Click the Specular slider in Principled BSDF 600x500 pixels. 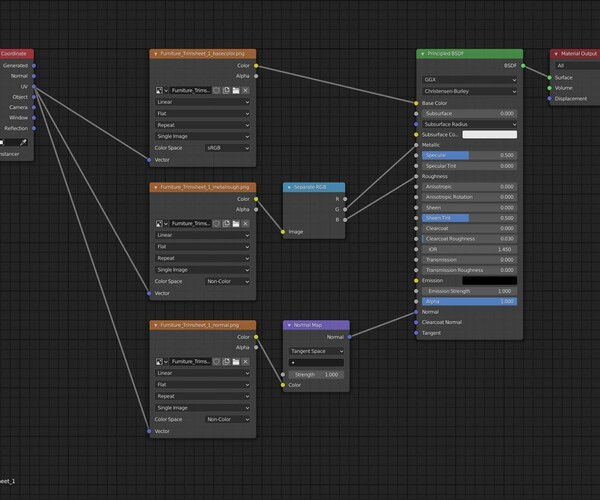pyautogui.click(x=470, y=155)
